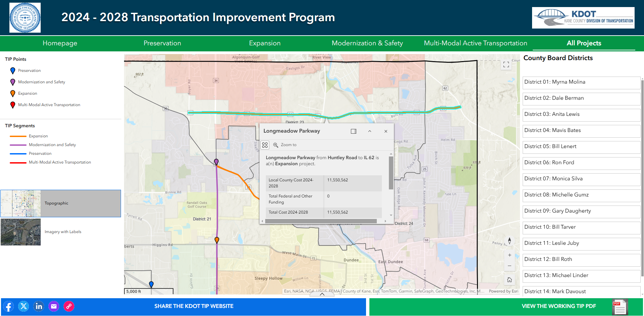This screenshot has width=644, height=316.
Task: Click the Powered by Esri link
Action: (504, 291)
